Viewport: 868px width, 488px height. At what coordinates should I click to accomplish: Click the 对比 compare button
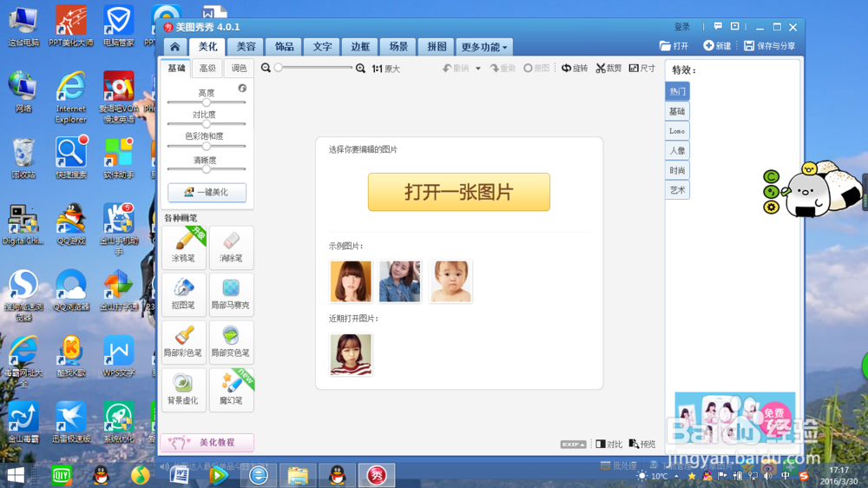[x=609, y=445]
